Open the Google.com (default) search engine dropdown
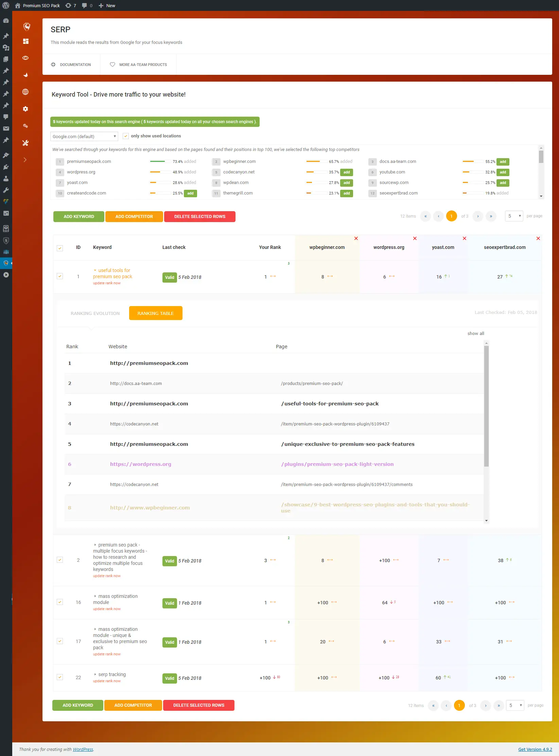559x756 pixels. click(x=84, y=136)
